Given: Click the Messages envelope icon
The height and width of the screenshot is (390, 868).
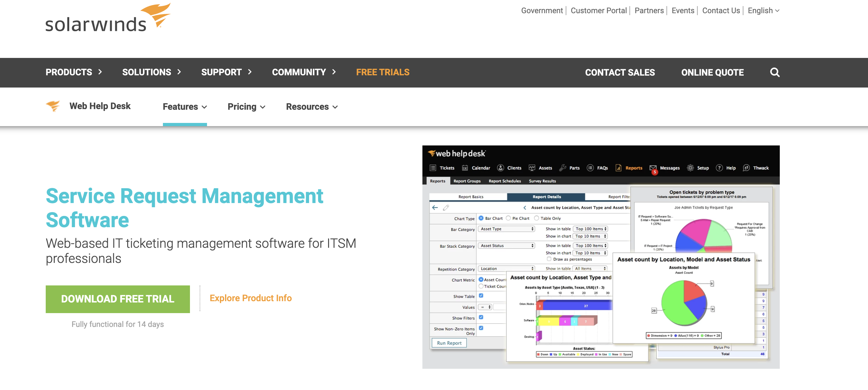Looking at the screenshot, I should (653, 168).
